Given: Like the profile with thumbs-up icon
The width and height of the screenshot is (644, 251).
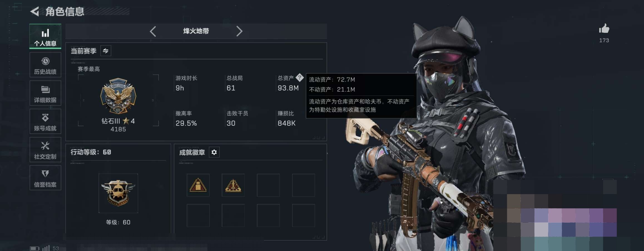Looking at the screenshot, I should (604, 29).
